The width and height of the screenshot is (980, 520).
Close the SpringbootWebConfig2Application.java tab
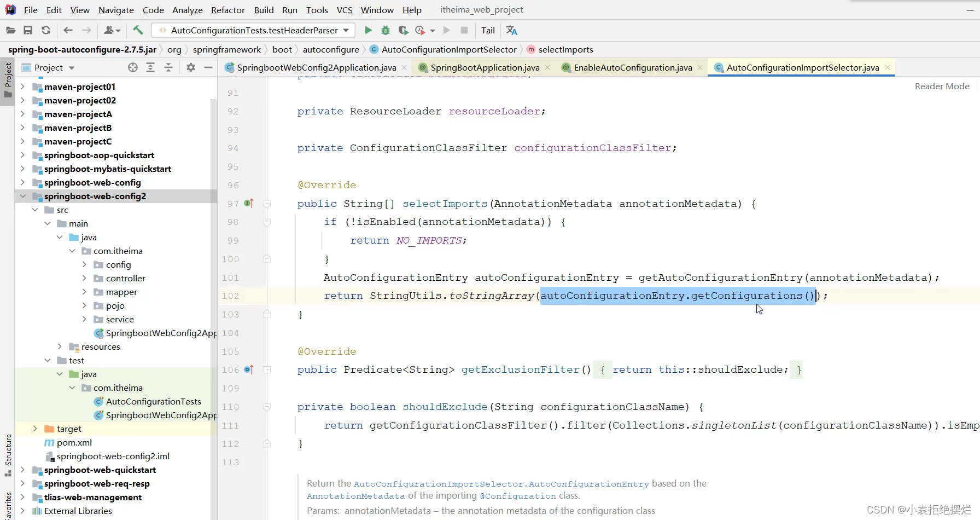click(x=404, y=67)
